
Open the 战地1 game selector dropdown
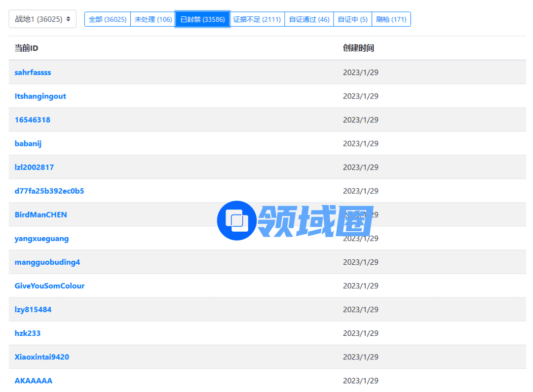[42, 19]
